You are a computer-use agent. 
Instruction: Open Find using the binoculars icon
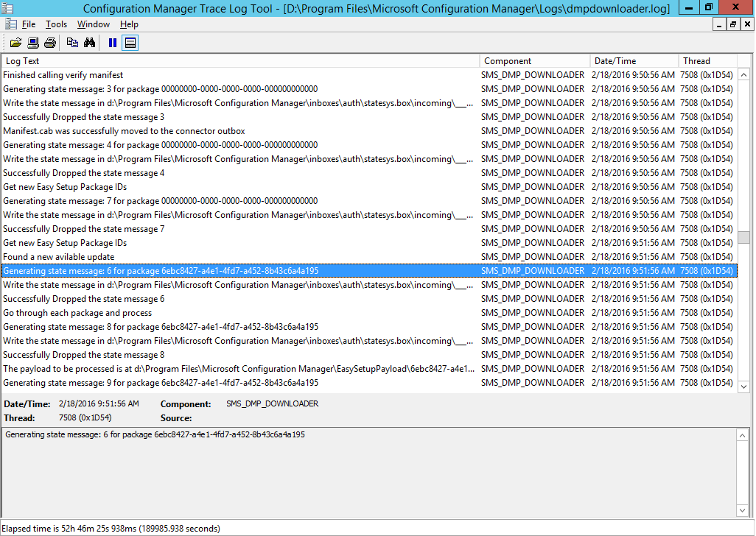tap(89, 43)
